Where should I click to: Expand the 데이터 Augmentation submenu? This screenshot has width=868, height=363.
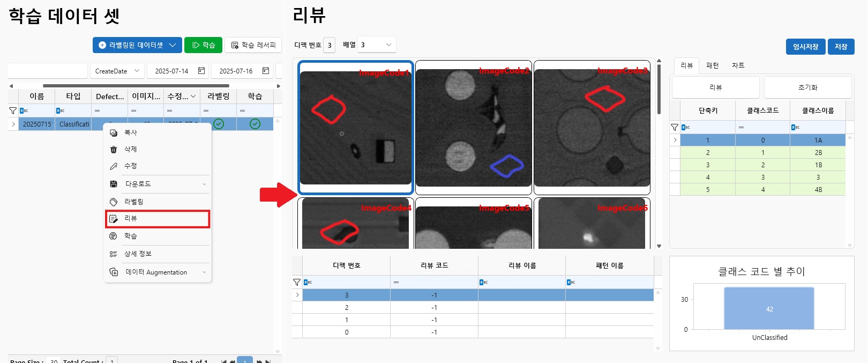pos(204,272)
